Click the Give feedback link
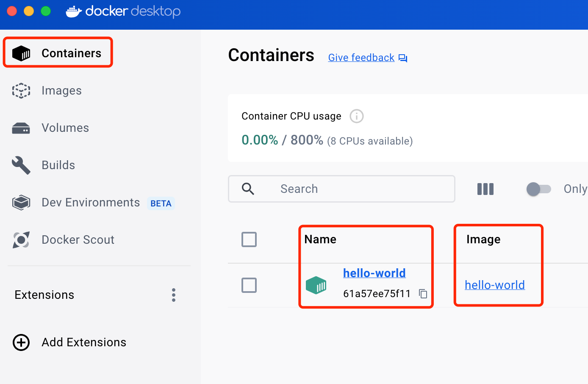 (x=361, y=58)
